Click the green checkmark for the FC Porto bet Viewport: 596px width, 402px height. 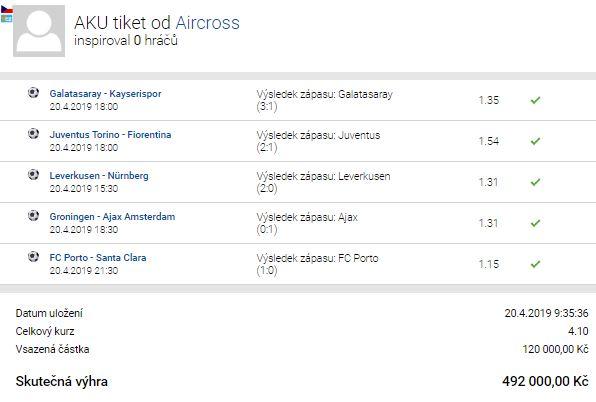pos(535,264)
